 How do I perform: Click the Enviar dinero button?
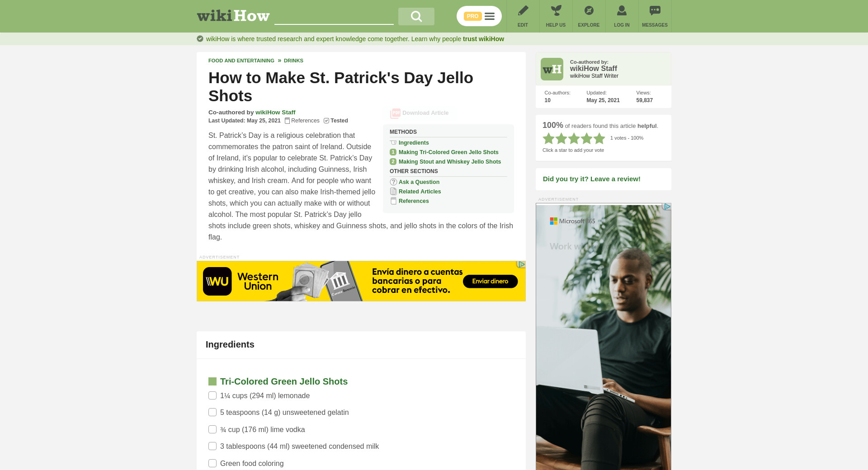(x=490, y=281)
